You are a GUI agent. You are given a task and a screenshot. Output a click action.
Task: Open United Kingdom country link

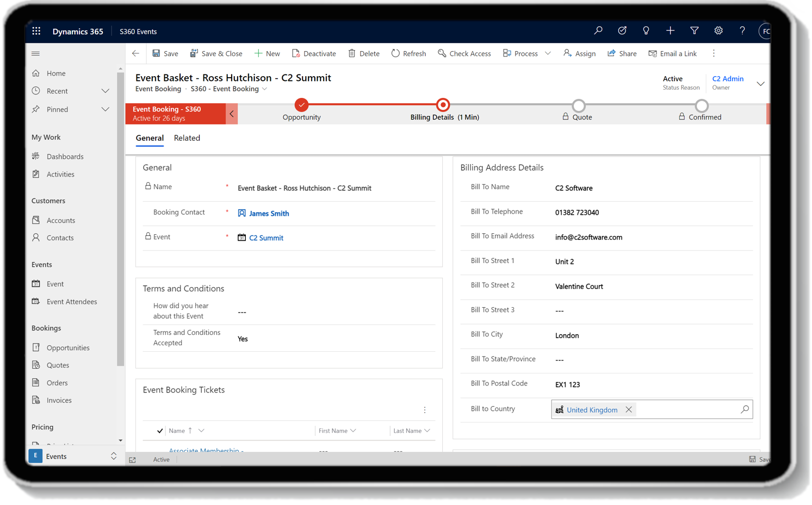[592, 410]
